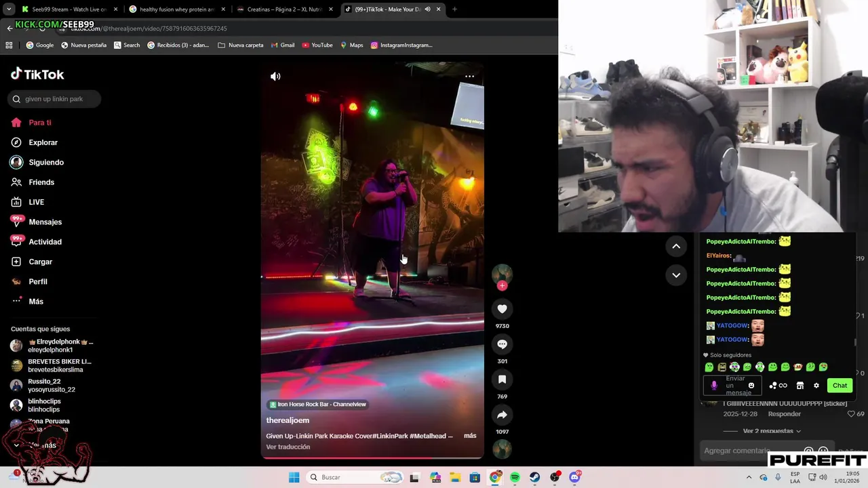Open the chat settings gear
This screenshot has height=488, width=868.
pos(816,386)
